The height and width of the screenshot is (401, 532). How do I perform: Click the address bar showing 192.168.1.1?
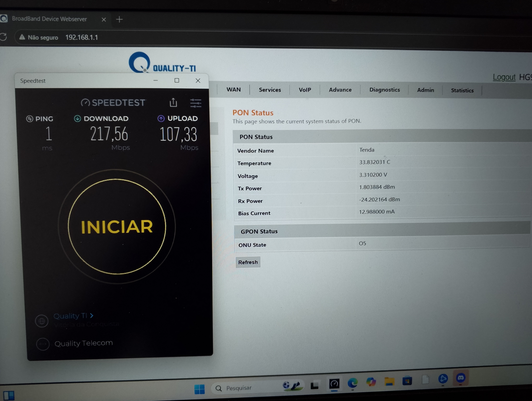coord(81,38)
